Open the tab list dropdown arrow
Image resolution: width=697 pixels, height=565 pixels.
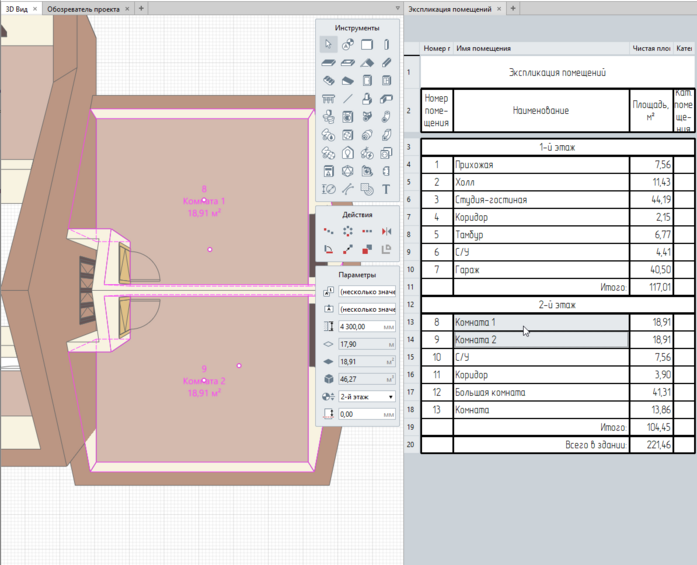(x=398, y=8)
